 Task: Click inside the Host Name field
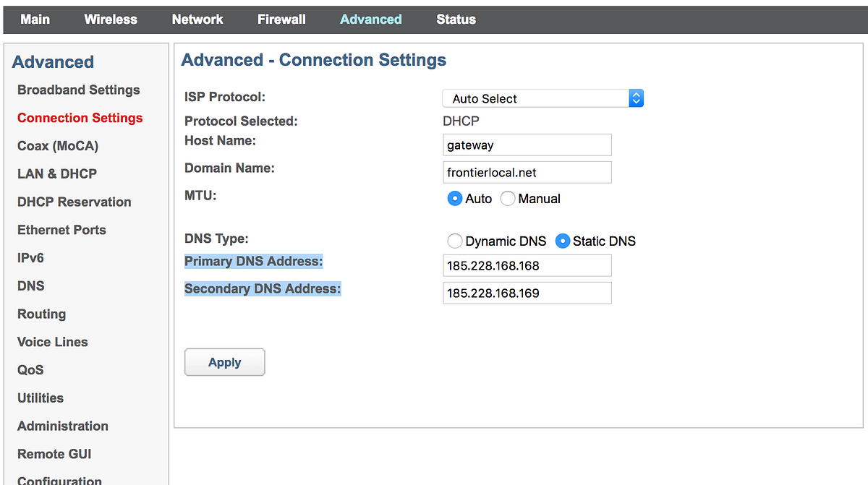tap(527, 145)
